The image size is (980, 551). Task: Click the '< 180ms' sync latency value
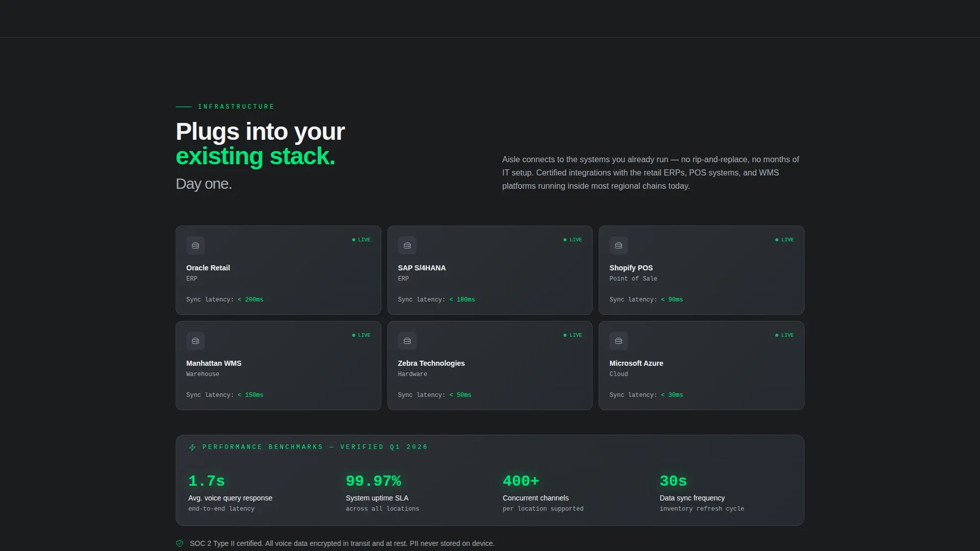pos(462,299)
